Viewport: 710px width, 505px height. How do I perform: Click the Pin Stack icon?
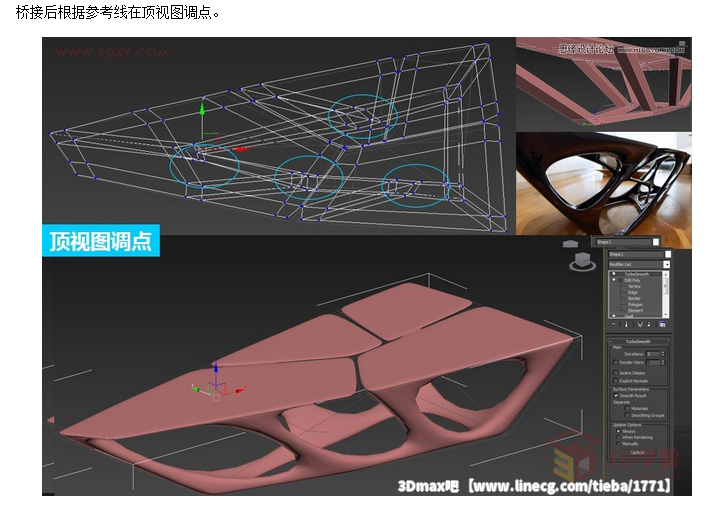click(x=612, y=324)
